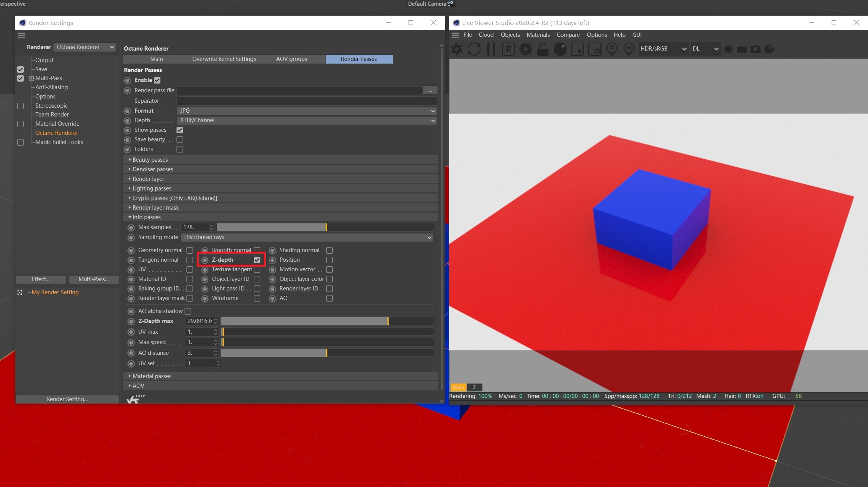
Task: Click the clay mode sphere icon
Action: 560,49
